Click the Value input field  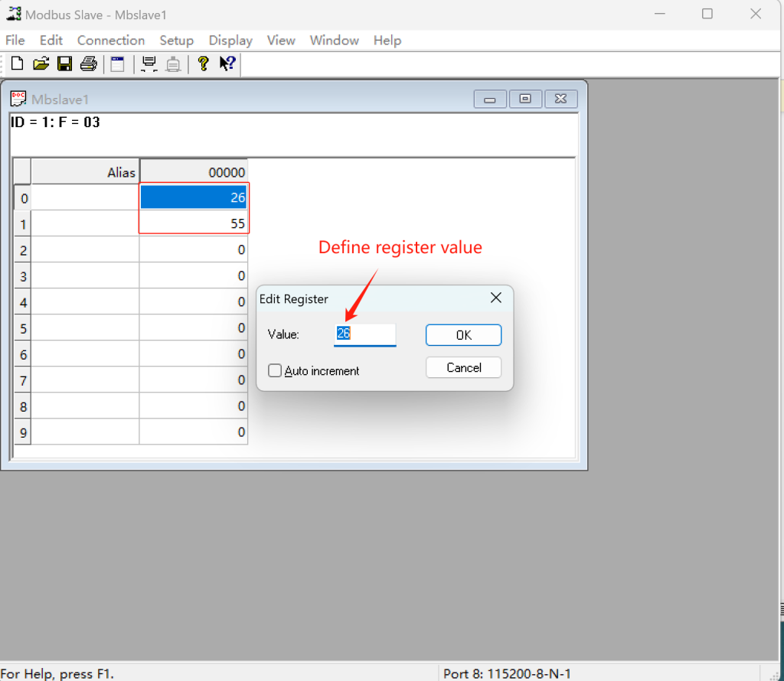coord(365,334)
